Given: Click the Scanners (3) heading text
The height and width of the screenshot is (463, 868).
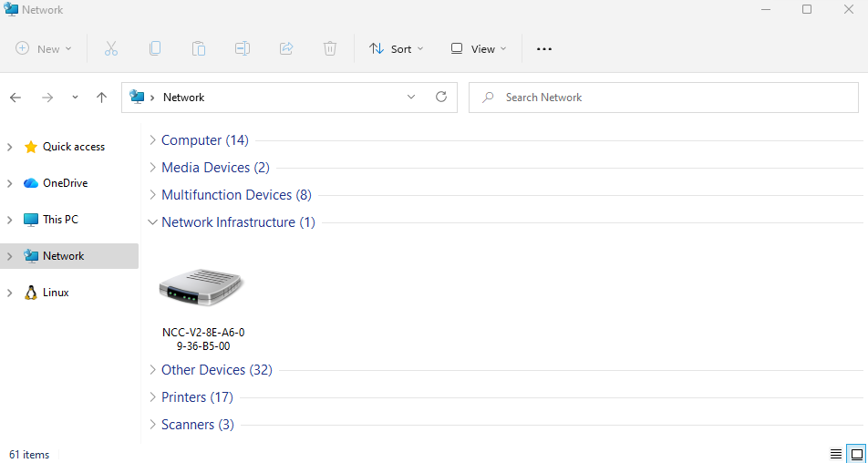Looking at the screenshot, I should click(198, 425).
